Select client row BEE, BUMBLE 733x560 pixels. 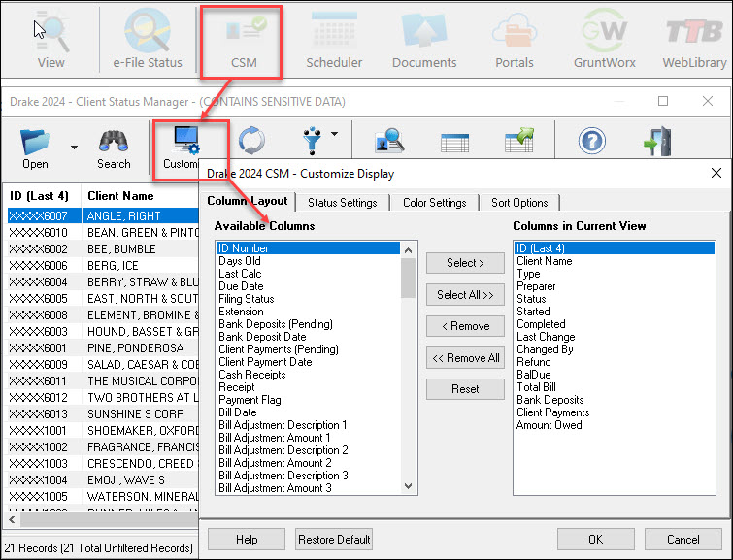pyautogui.click(x=103, y=248)
